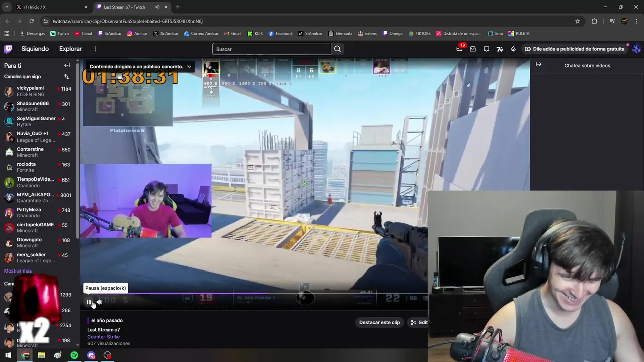644x362 pixels.
Task: Open the user avatar menu
Action: coord(636,49)
